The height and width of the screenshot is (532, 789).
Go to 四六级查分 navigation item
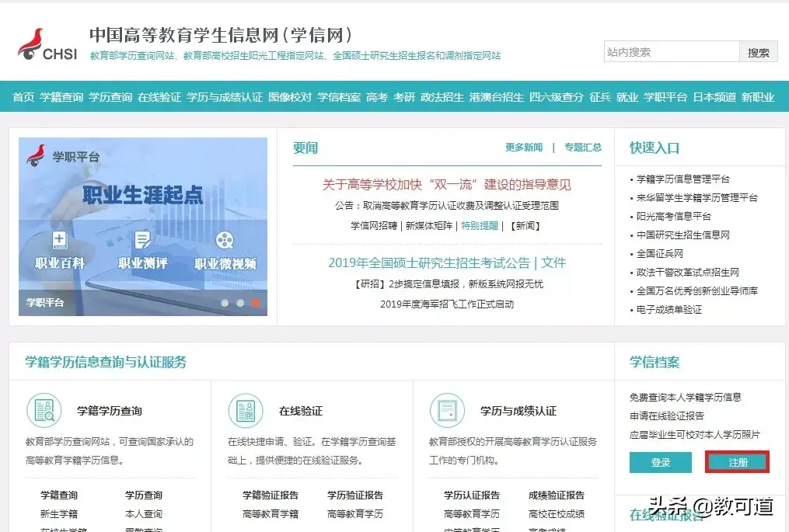point(556,97)
